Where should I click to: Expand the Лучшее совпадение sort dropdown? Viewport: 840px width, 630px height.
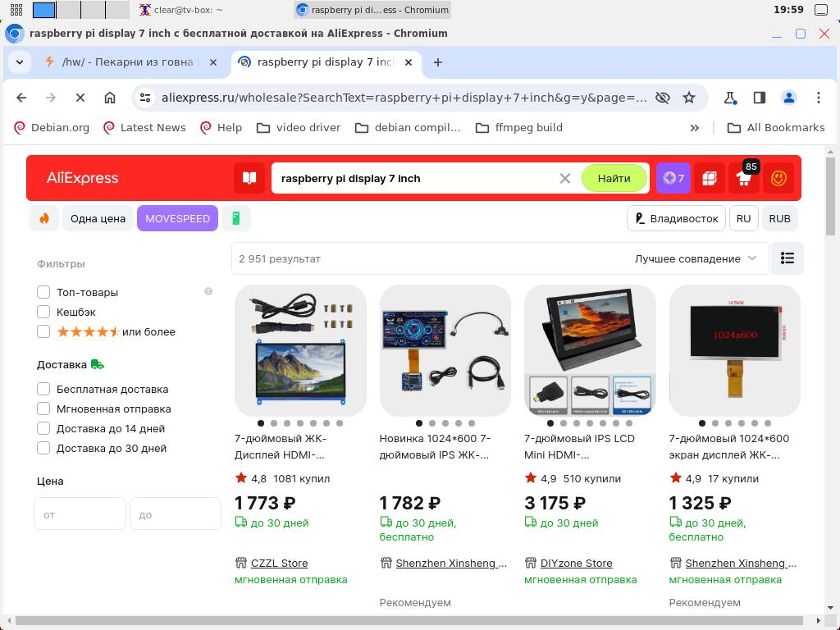696,258
